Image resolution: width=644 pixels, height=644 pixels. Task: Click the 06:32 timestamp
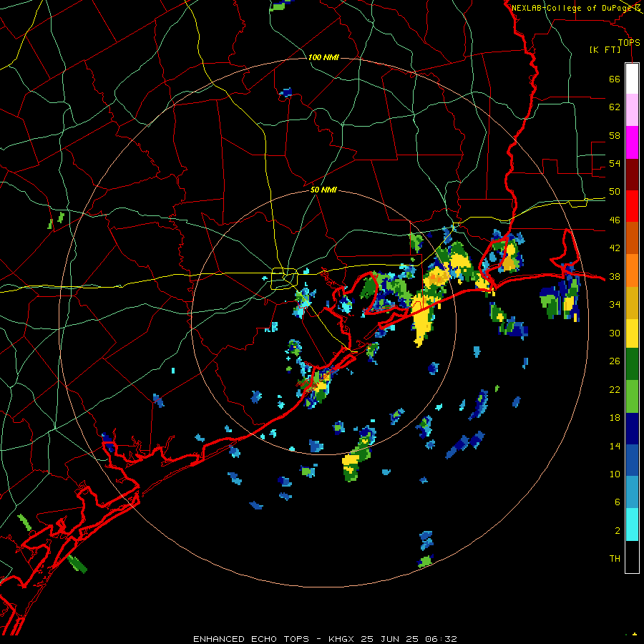(x=441, y=639)
